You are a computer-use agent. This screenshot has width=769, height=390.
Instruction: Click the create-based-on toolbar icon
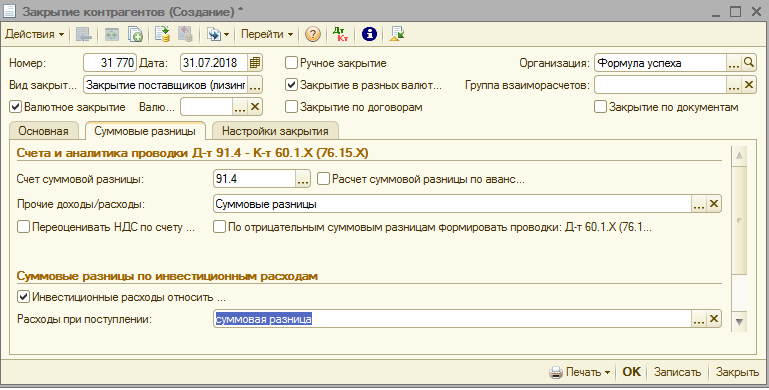pyautogui.click(x=214, y=34)
